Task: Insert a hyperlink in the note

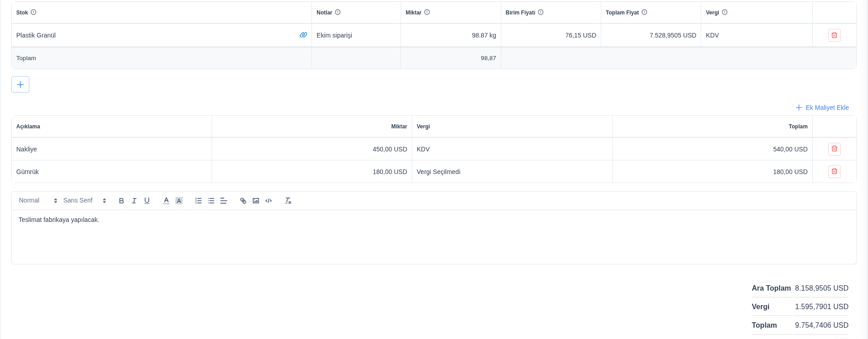Action: point(243,201)
